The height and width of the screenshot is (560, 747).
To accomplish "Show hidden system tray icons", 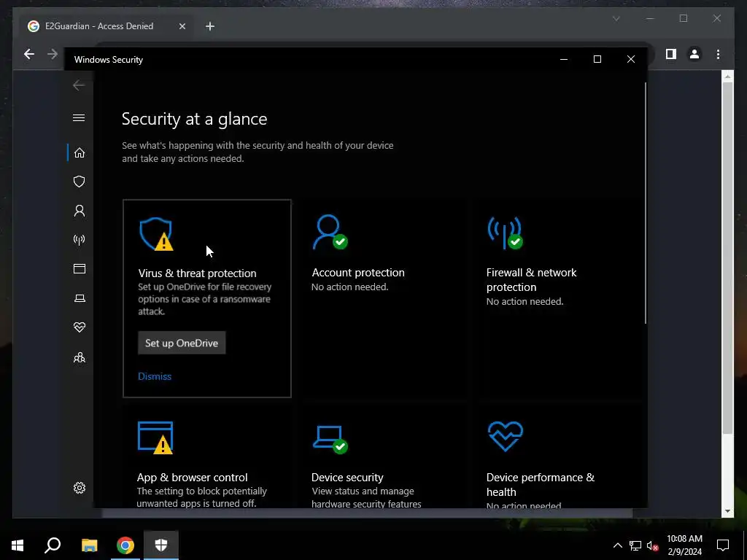I will pos(617,545).
